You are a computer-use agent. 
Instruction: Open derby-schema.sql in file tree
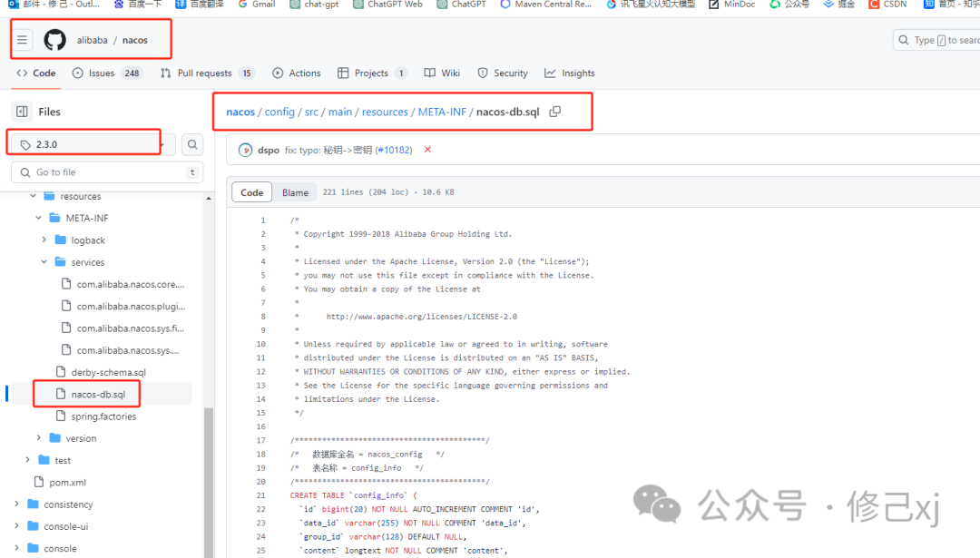coord(108,372)
